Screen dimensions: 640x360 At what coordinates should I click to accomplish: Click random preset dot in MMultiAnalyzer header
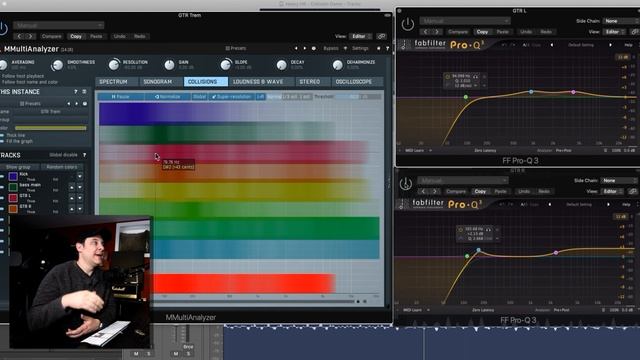pos(313,48)
